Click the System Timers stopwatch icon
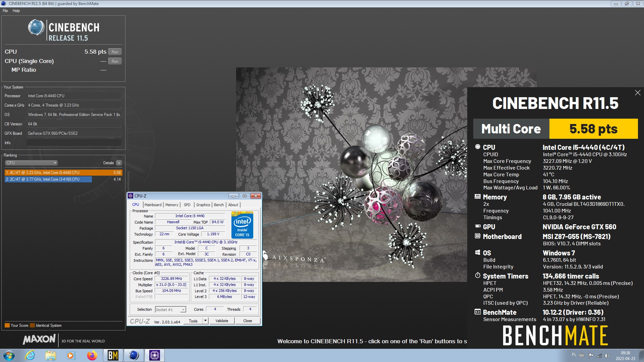This screenshot has width=644, height=362. point(478,276)
